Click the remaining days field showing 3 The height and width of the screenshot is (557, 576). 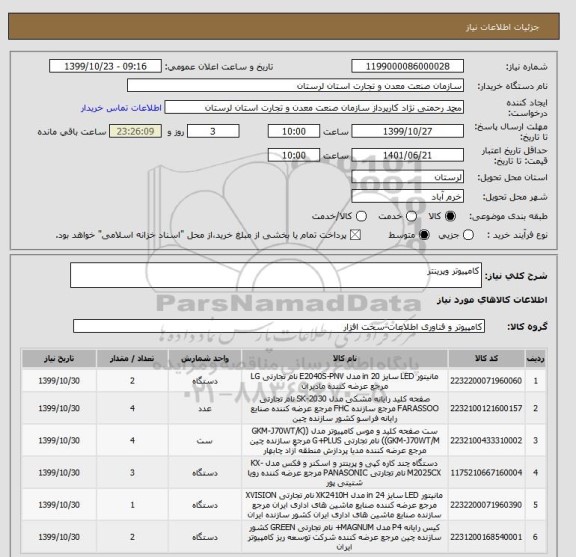click(x=213, y=131)
